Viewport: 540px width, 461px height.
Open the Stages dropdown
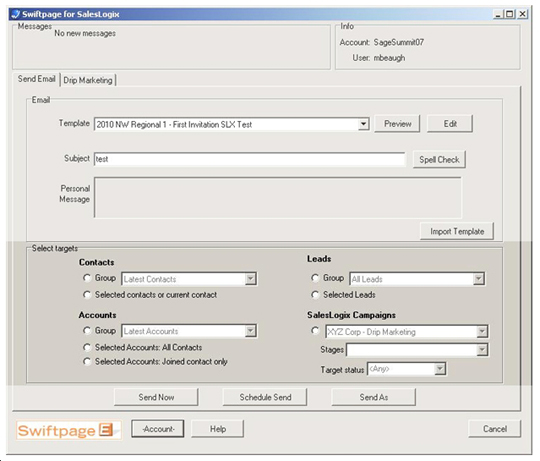point(482,350)
